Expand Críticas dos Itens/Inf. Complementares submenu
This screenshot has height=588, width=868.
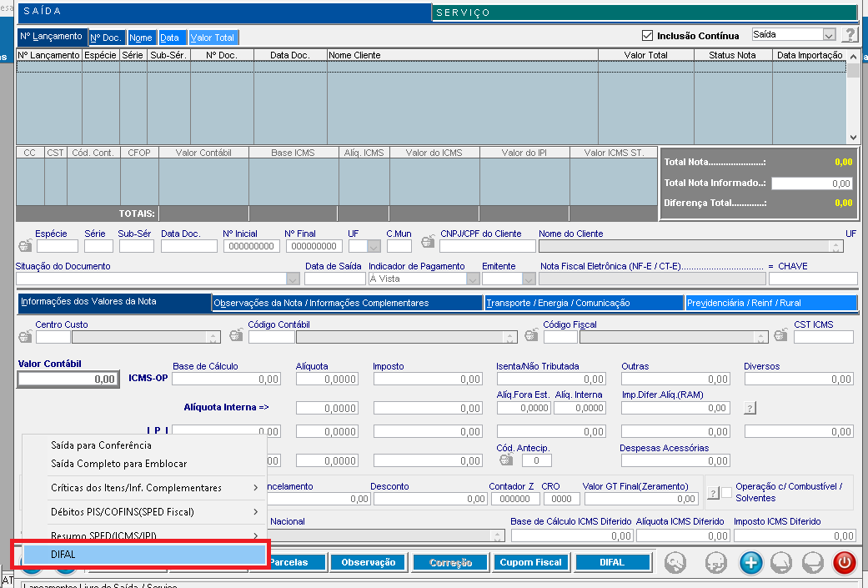pos(255,488)
